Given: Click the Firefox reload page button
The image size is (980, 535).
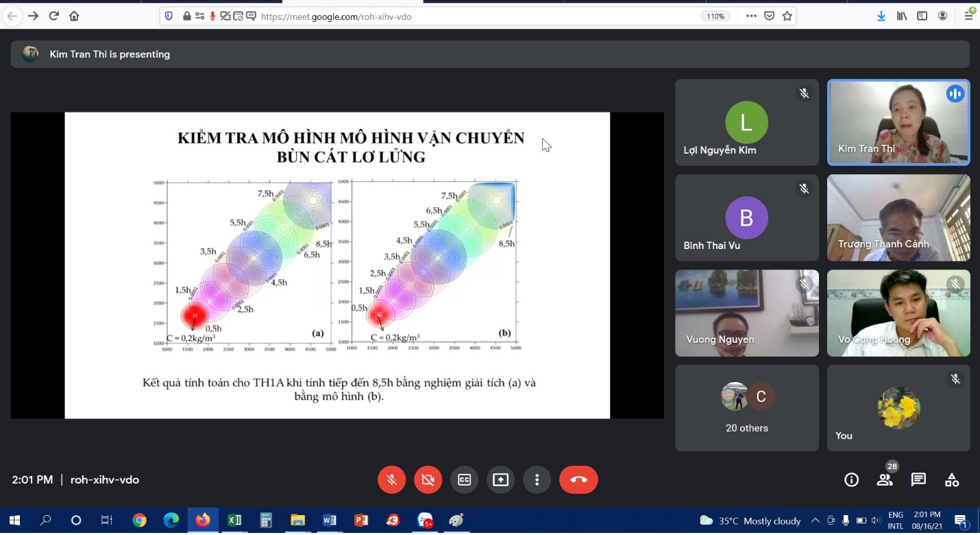Looking at the screenshot, I should [x=53, y=16].
